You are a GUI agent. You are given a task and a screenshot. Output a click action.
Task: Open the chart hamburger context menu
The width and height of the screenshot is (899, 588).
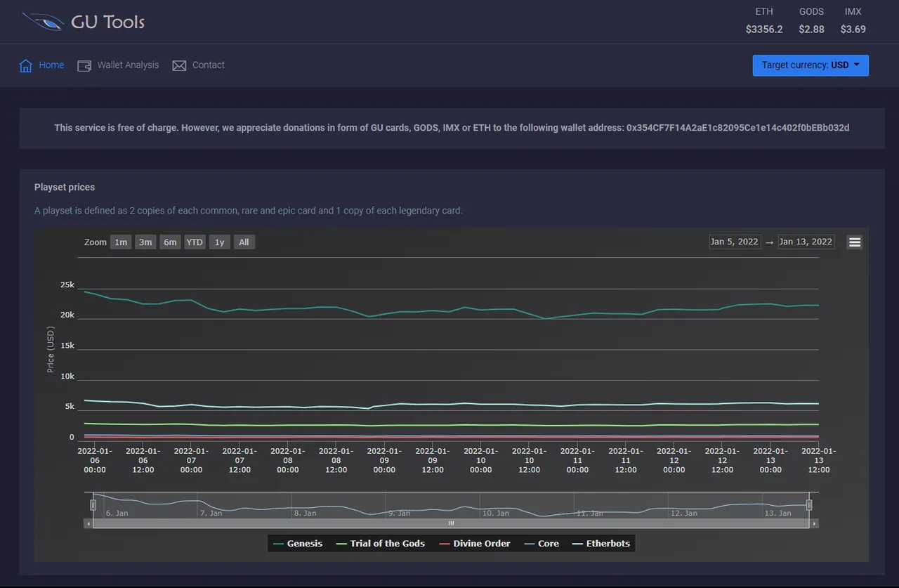point(854,242)
